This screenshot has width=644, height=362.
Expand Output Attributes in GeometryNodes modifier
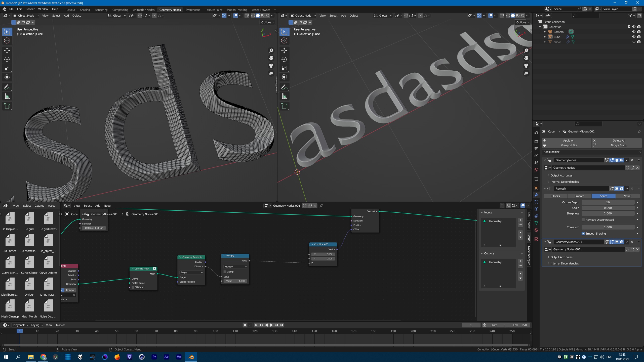561,175
